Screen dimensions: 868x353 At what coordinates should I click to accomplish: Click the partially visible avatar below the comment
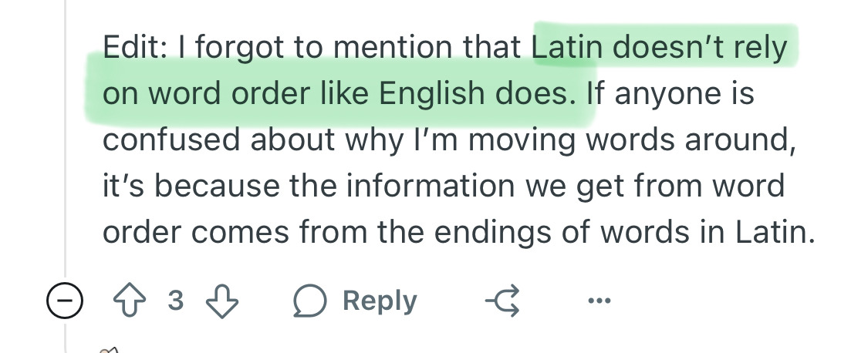(110, 349)
